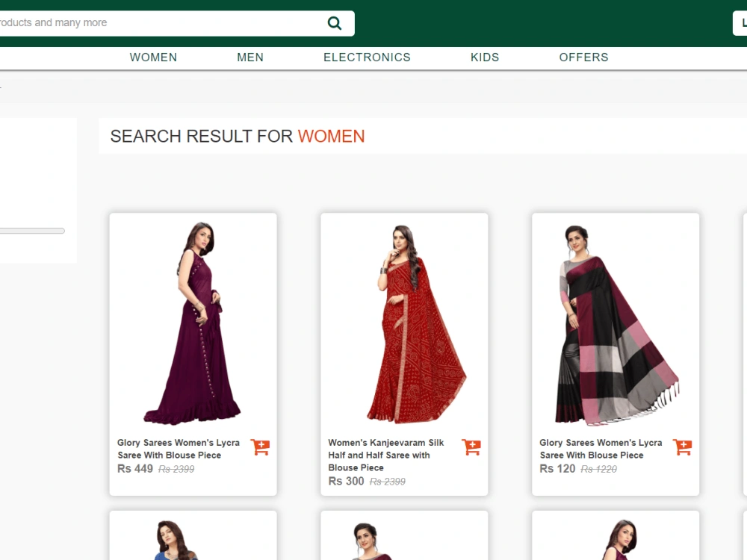Open the WOMEN category menu
Viewport: 747px width, 560px height.
coord(153,57)
